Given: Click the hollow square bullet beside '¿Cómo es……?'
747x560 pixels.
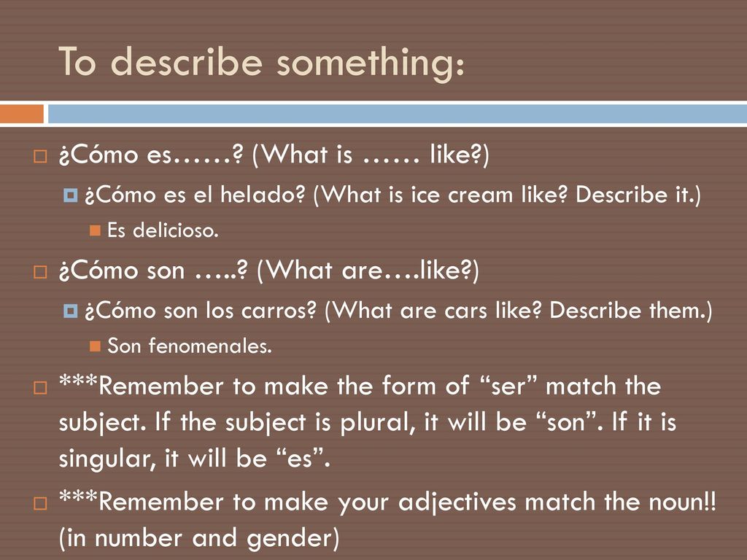Looking at the screenshot, I should click(x=41, y=156).
